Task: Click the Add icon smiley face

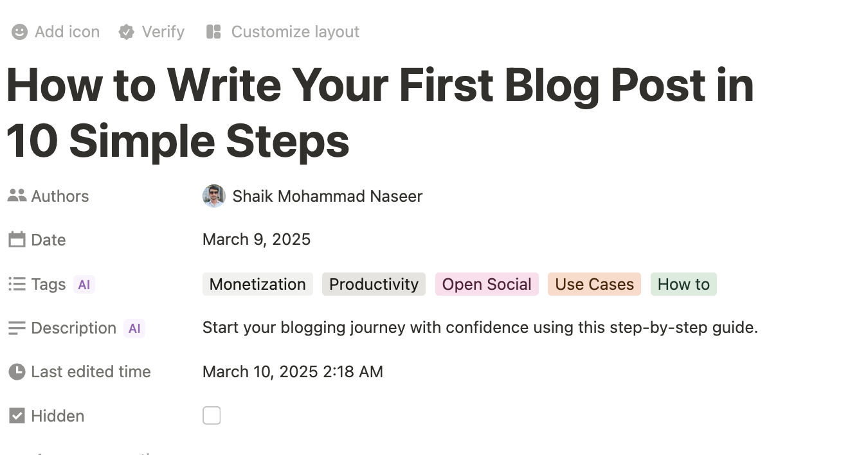Action: (x=20, y=32)
